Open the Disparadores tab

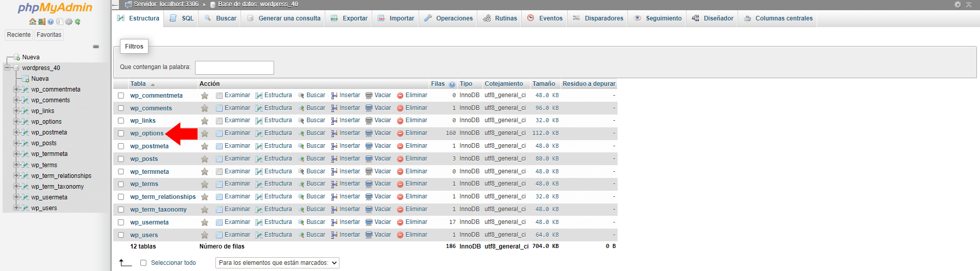point(598,18)
